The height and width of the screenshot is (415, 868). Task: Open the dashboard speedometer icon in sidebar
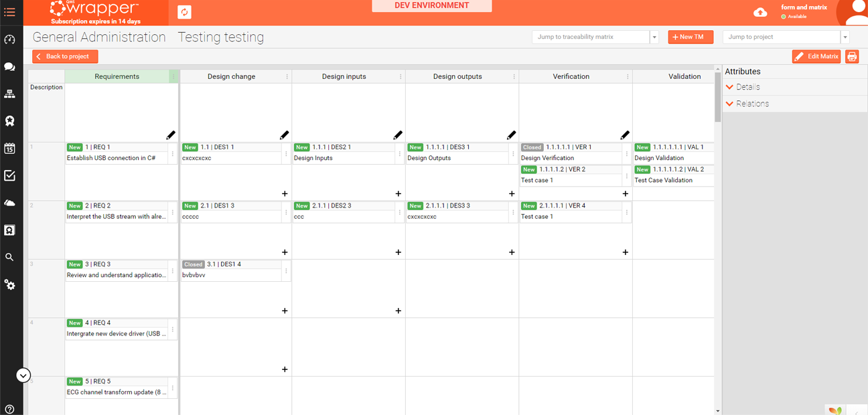click(x=10, y=40)
